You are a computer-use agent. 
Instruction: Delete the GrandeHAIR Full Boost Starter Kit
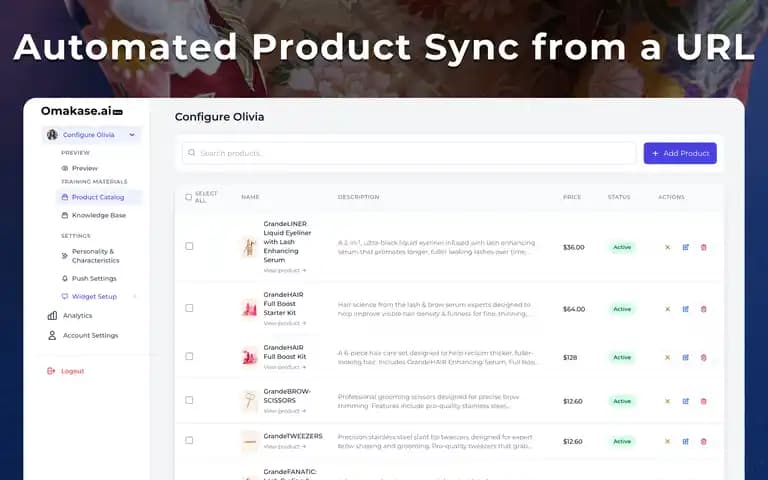(704, 309)
